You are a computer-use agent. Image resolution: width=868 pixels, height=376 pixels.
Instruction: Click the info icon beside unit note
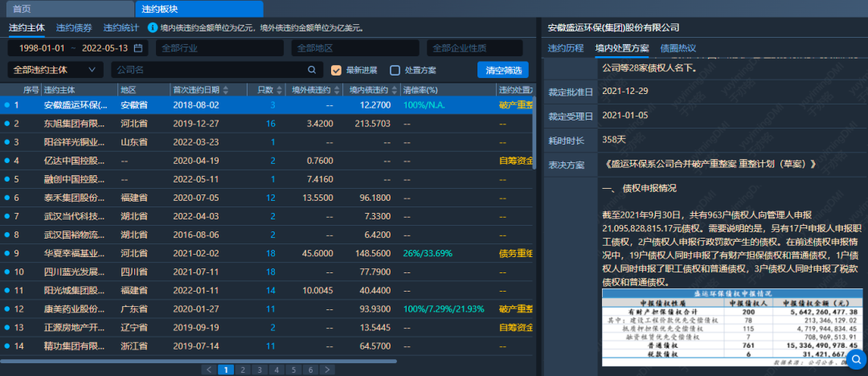pyautogui.click(x=152, y=27)
